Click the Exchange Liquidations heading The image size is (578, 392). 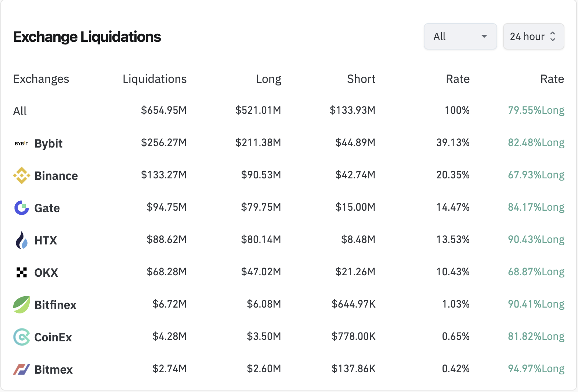[x=87, y=37]
